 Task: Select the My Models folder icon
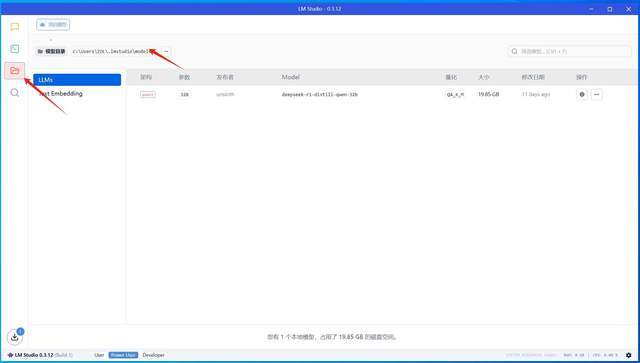[x=15, y=71]
